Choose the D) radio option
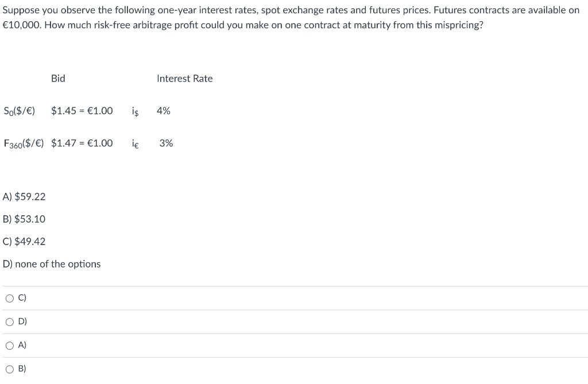Image resolution: width=588 pixels, height=384 pixels. [x=10, y=322]
